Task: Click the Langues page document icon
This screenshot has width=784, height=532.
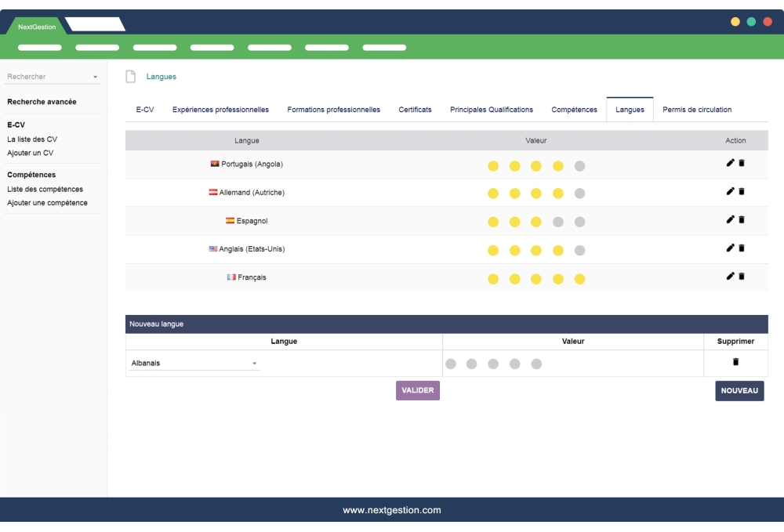Action: pyautogui.click(x=129, y=75)
